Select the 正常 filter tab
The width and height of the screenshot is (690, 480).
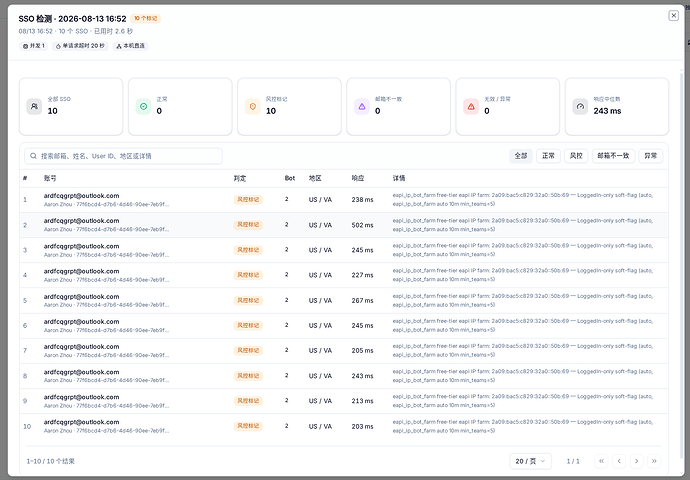click(548, 156)
